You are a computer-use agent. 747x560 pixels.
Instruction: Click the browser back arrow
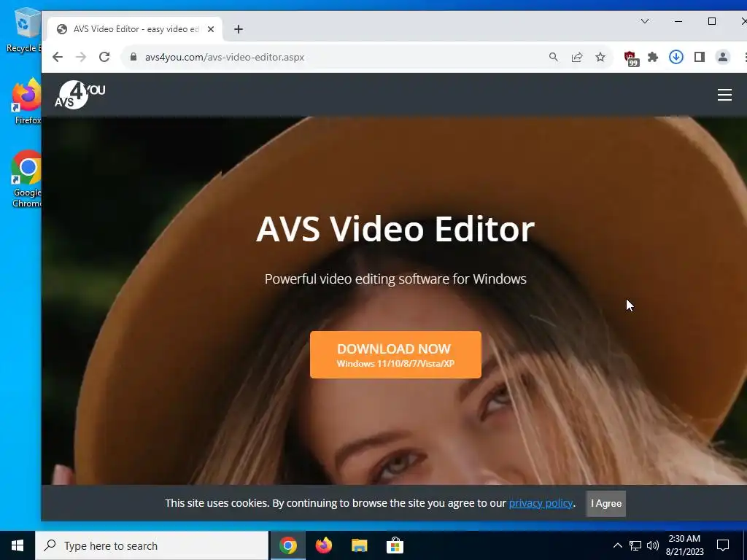click(x=58, y=57)
